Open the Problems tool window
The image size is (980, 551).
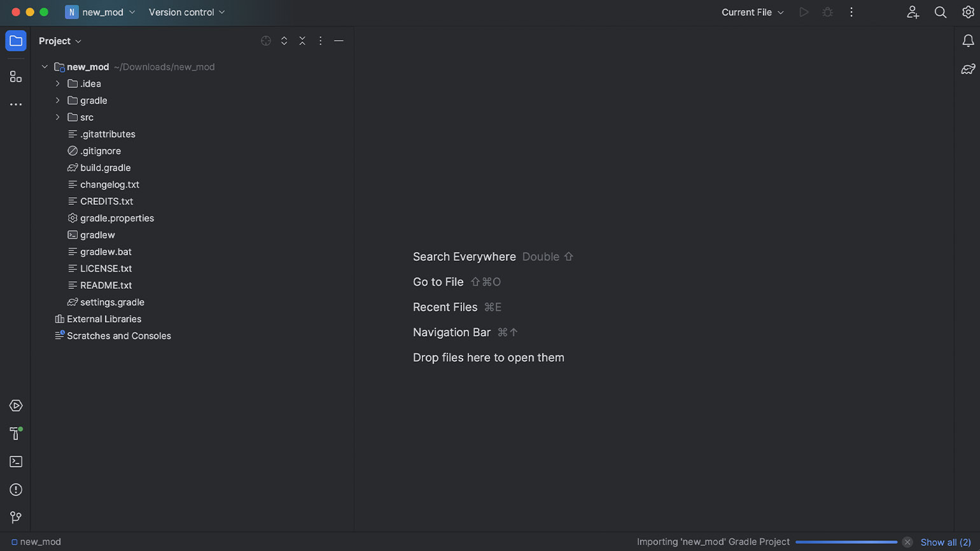pos(16,490)
